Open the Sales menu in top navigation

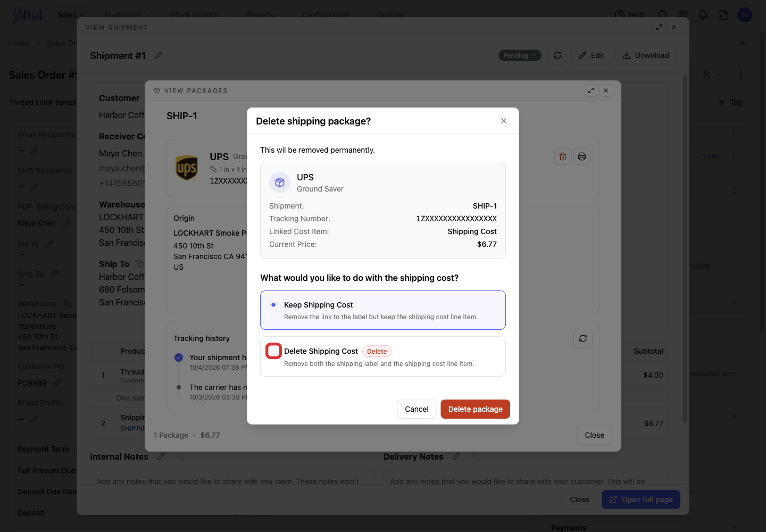pyautogui.click(x=71, y=15)
